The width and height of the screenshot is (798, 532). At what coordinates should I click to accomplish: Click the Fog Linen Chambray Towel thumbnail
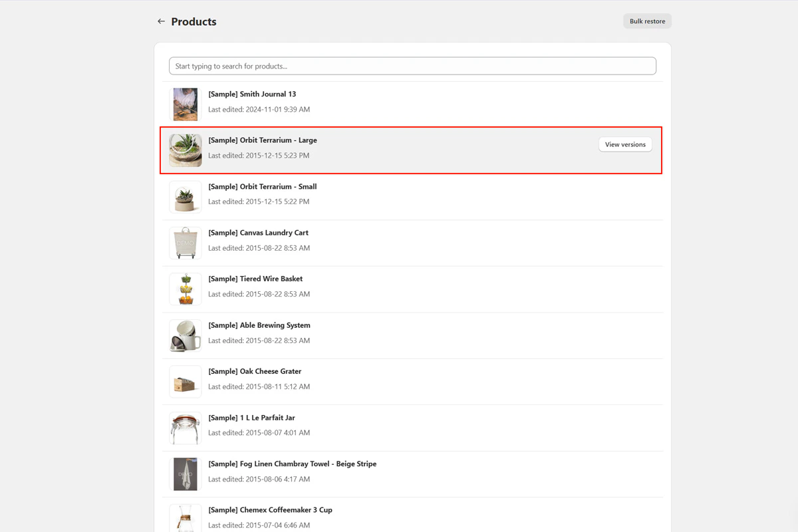point(185,473)
